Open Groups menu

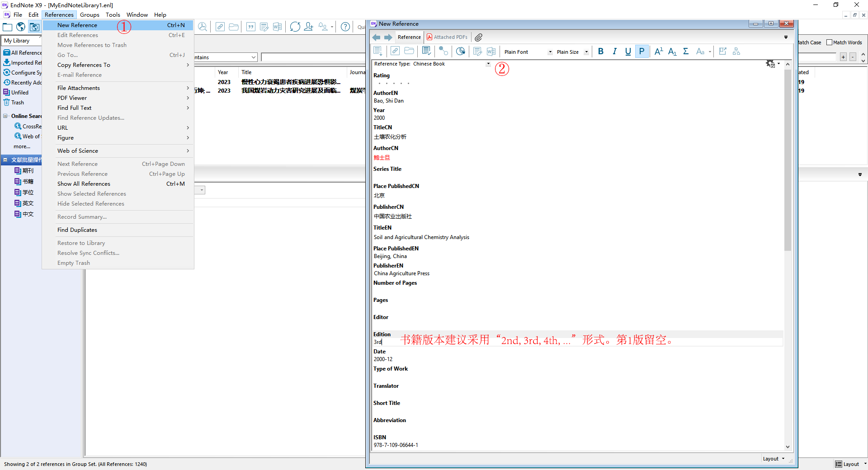click(90, 14)
